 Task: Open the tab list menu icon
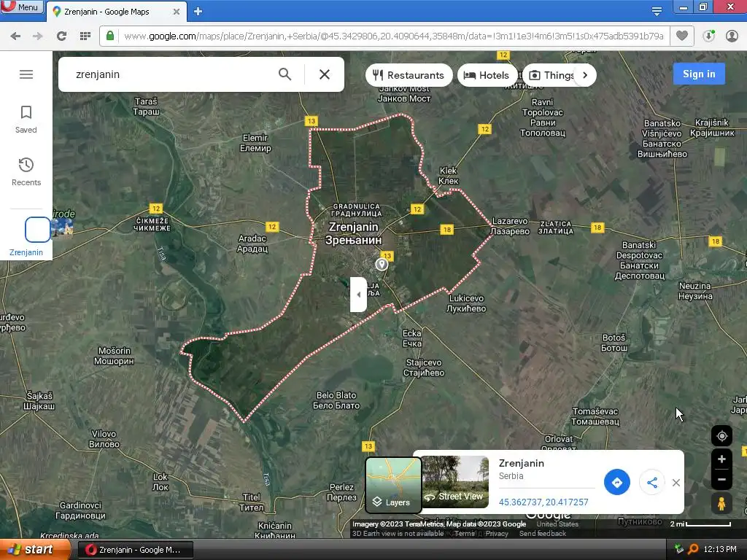pyautogui.click(x=657, y=12)
